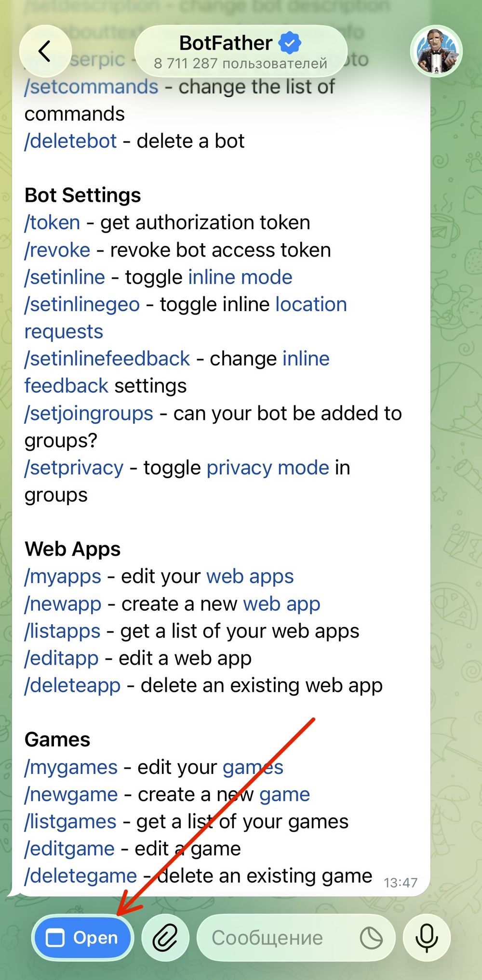Select the /deletegame command
The height and width of the screenshot is (980, 482).
[x=81, y=876]
